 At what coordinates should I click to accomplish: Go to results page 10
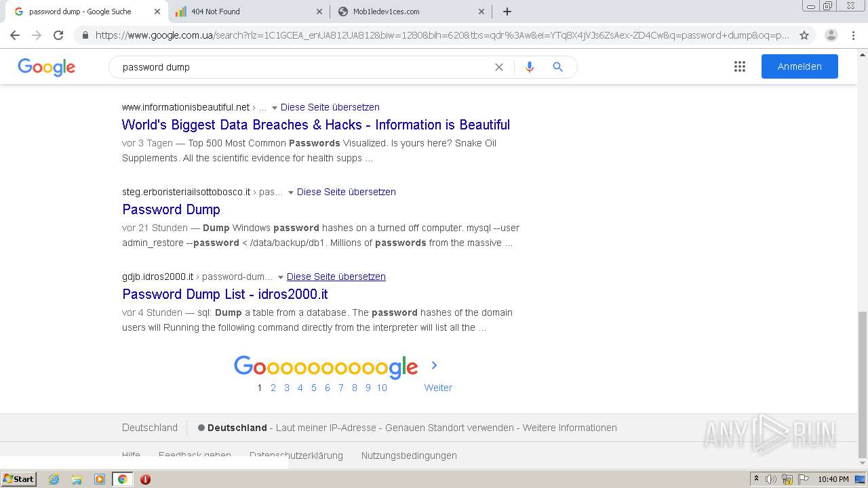pyautogui.click(x=382, y=388)
